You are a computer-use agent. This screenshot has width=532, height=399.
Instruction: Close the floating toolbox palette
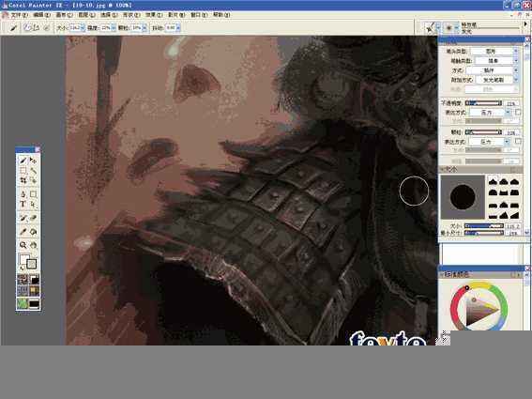(38, 149)
